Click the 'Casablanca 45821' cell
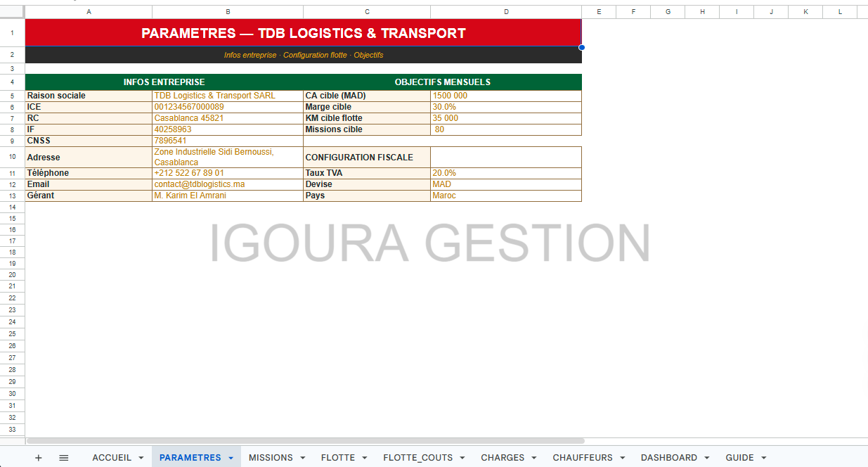 pyautogui.click(x=228, y=118)
